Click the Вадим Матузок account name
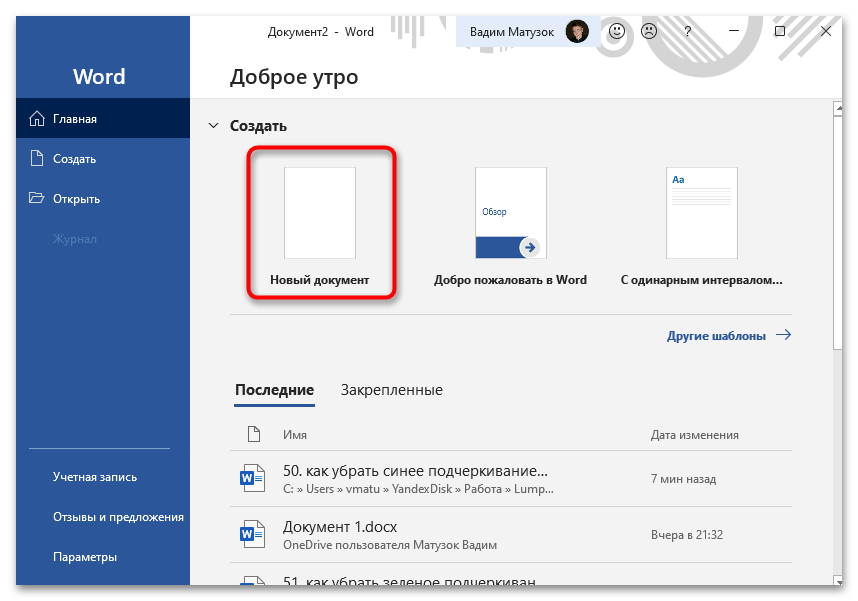 512,32
